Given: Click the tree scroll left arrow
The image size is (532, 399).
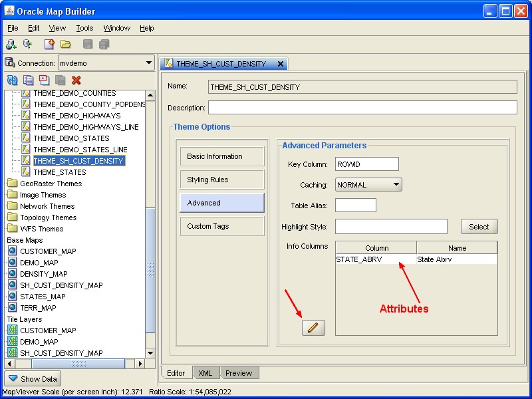Looking at the screenshot, I should click(x=9, y=364).
